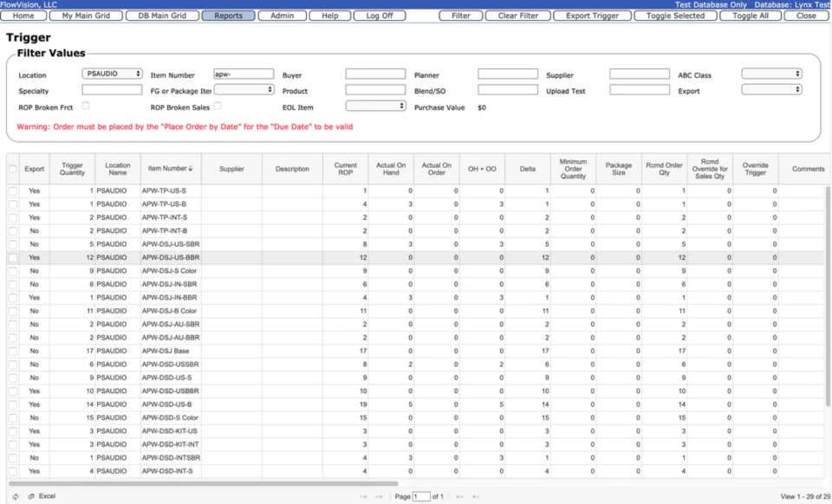This screenshot has height=504, width=832.
Task: Click the Override Trigger column header
Action: (x=756, y=169)
